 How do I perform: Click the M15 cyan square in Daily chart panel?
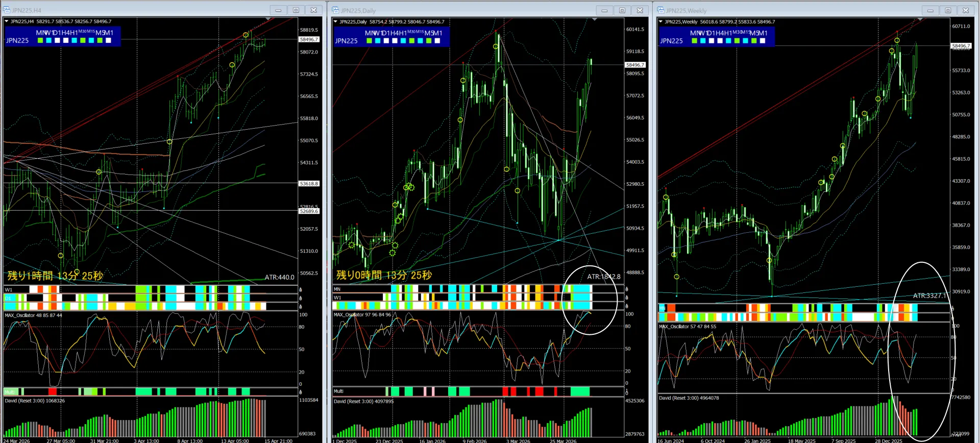point(420,41)
